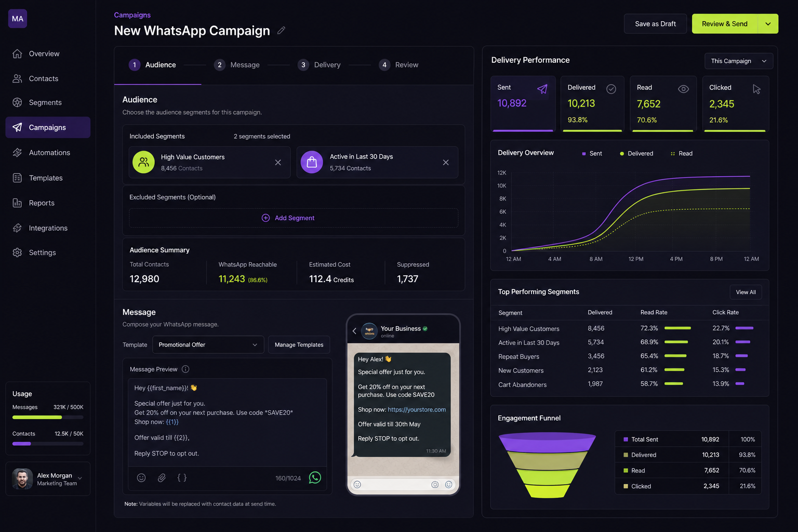Insert variable with curly braces icon
798x532 pixels.
182,477
